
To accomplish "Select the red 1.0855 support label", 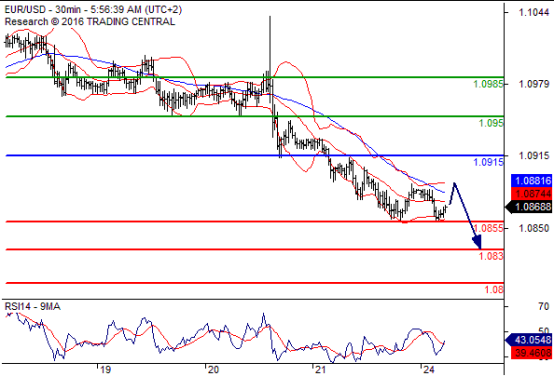I will click(x=488, y=228).
